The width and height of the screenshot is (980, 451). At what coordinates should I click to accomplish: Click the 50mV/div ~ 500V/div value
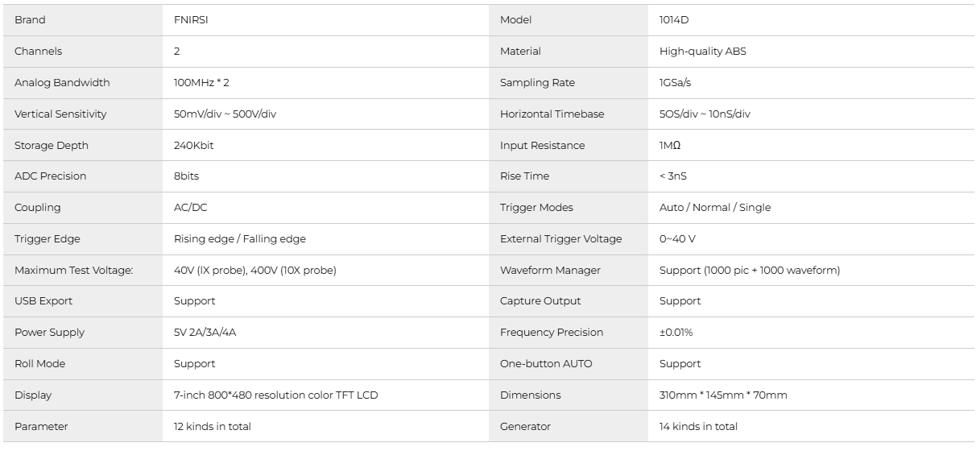(x=225, y=114)
